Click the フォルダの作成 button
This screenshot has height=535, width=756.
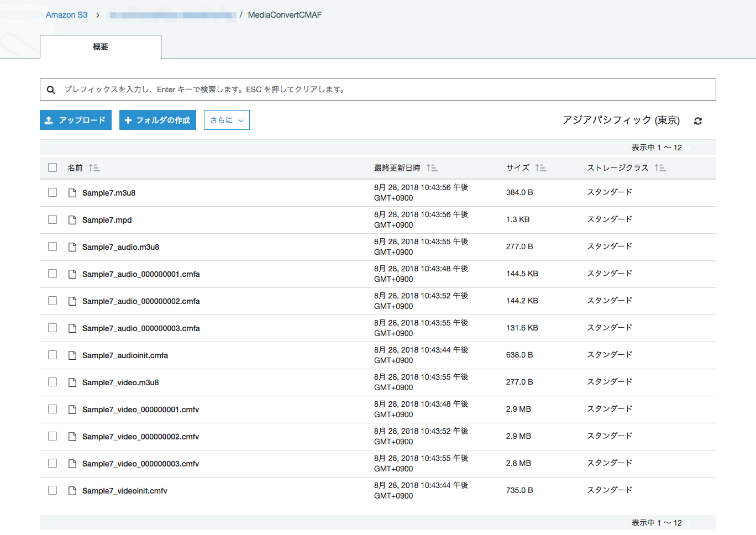158,120
